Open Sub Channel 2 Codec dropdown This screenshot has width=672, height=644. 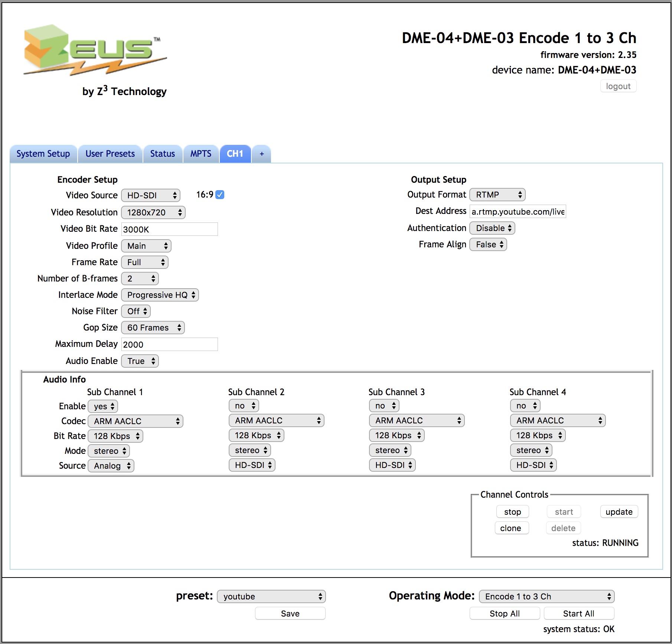(x=277, y=420)
